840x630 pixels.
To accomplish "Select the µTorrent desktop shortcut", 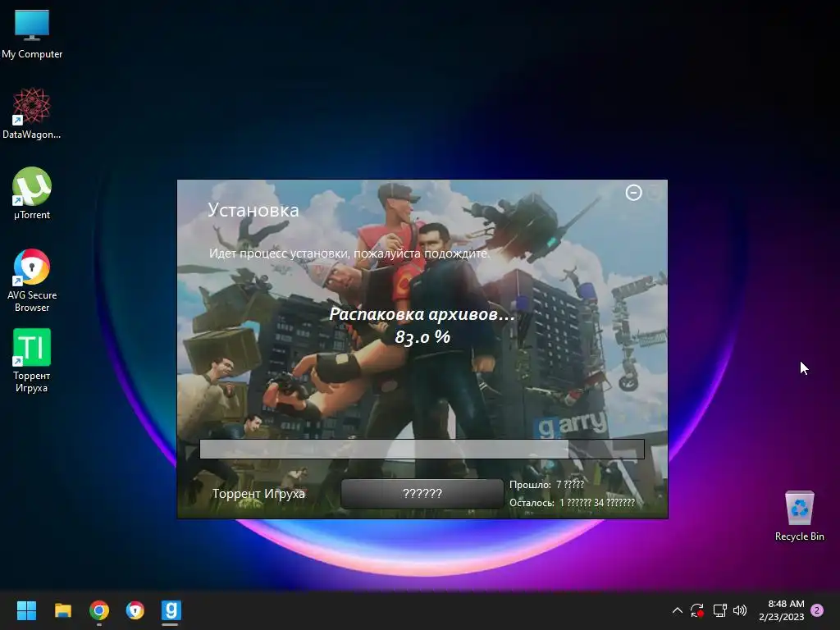I will [32, 194].
